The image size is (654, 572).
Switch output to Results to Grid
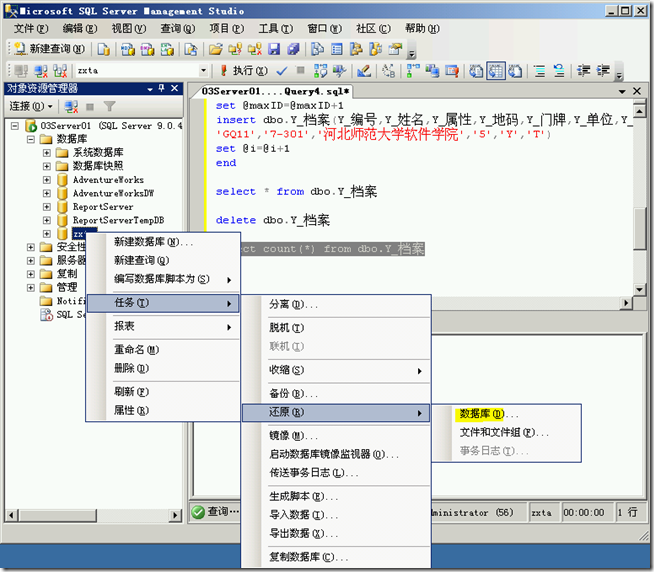click(x=496, y=71)
